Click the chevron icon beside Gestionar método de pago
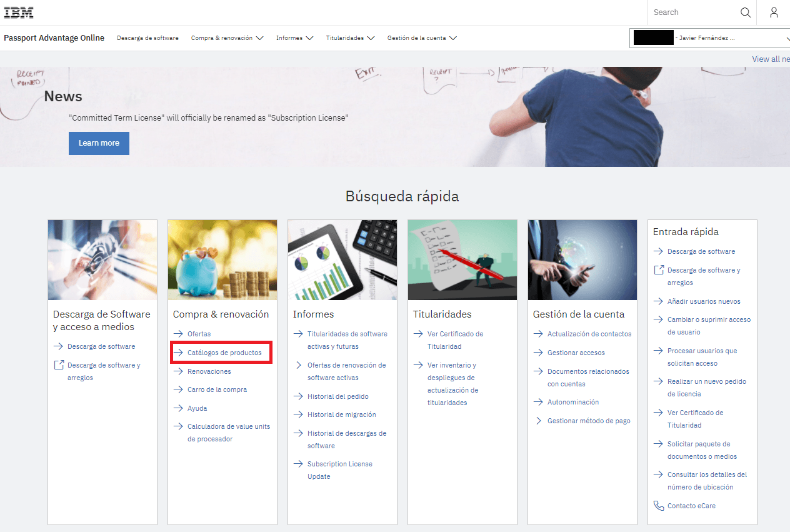This screenshot has height=532, width=790. (538, 421)
